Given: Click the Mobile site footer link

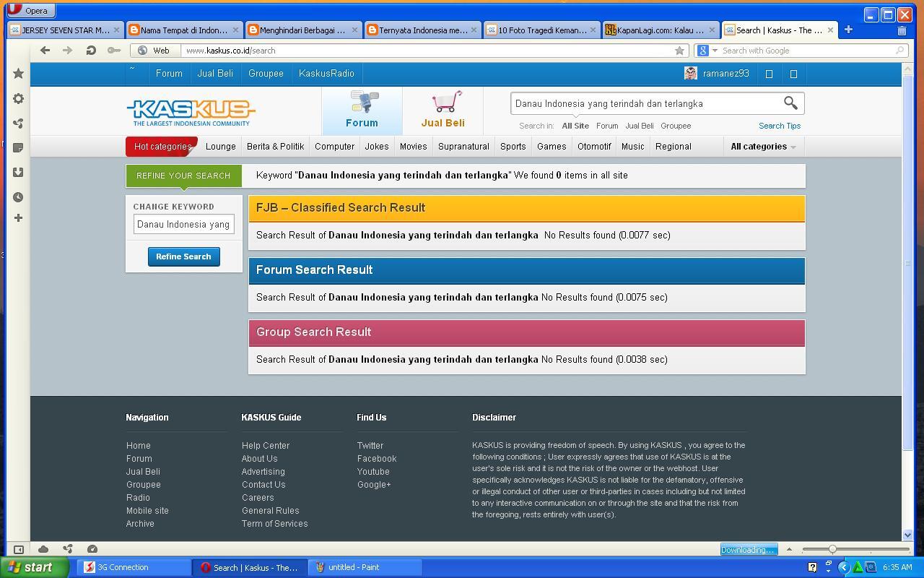Looking at the screenshot, I should coord(147,511).
